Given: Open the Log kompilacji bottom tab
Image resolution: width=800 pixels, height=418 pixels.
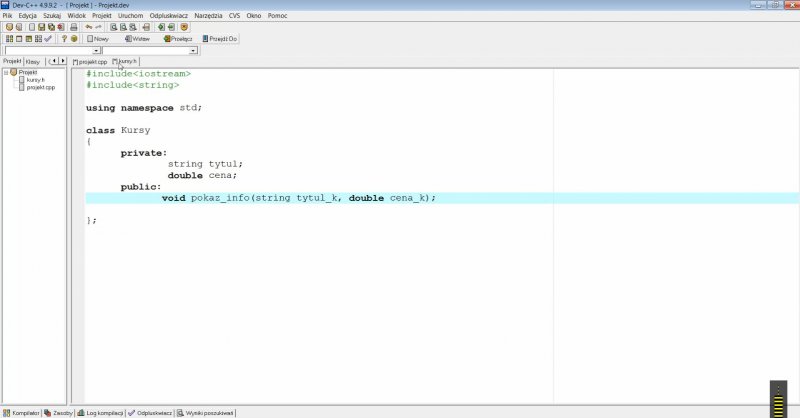Looking at the screenshot, I should [104, 412].
